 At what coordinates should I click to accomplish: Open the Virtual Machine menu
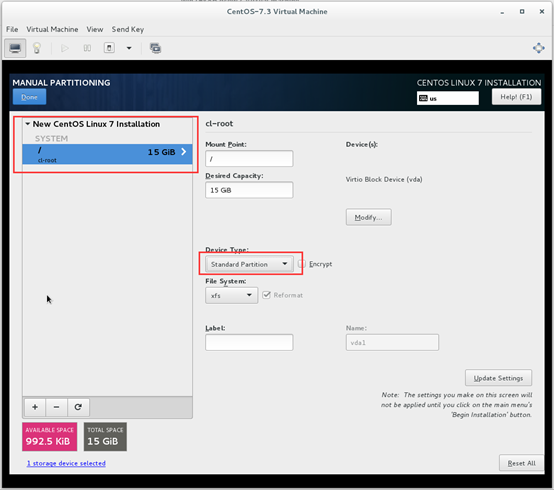coord(52,29)
